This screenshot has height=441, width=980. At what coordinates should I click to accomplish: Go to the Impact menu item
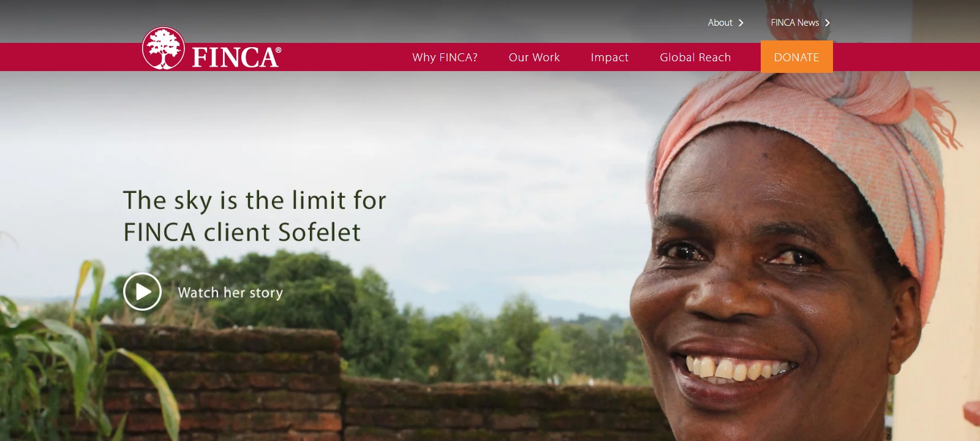point(609,58)
